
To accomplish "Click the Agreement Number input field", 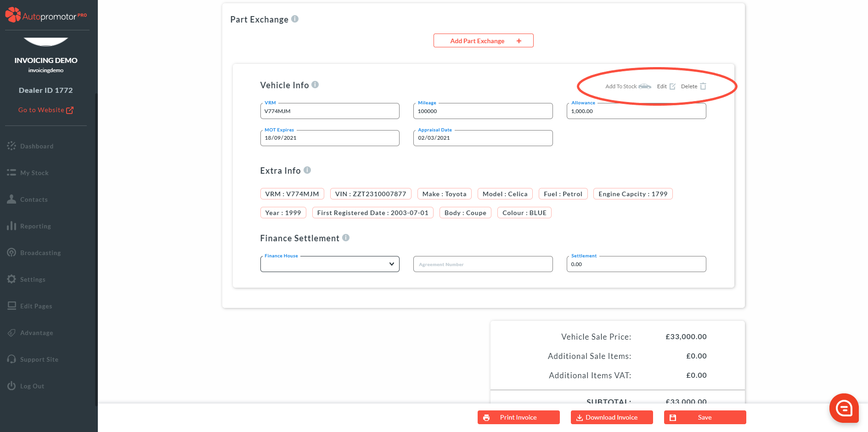I will [x=483, y=264].
